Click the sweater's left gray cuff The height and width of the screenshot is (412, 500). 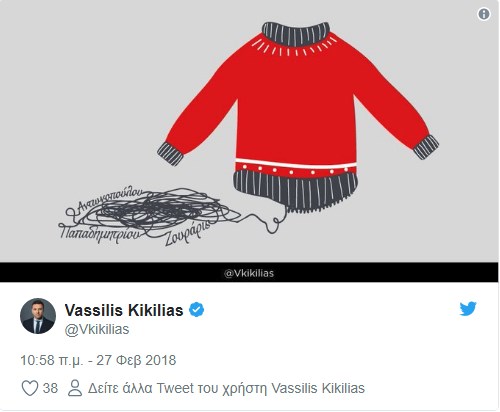point(170,153)
